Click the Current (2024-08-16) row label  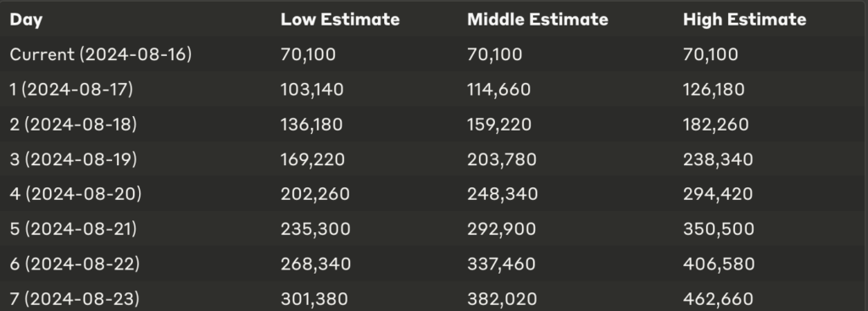[101, 54]
